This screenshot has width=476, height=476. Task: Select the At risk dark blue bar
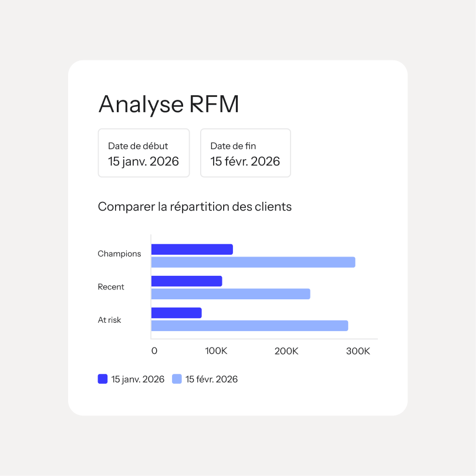(x=177, y=313)
